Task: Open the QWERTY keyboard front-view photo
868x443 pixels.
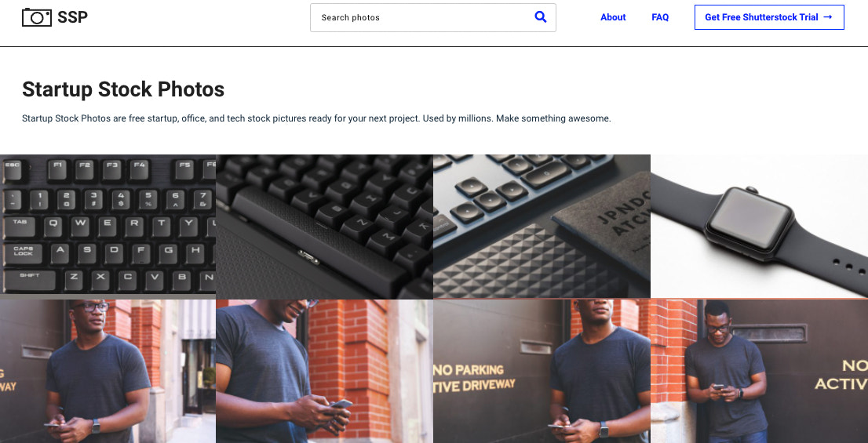Action: click(x=108, y=227)
